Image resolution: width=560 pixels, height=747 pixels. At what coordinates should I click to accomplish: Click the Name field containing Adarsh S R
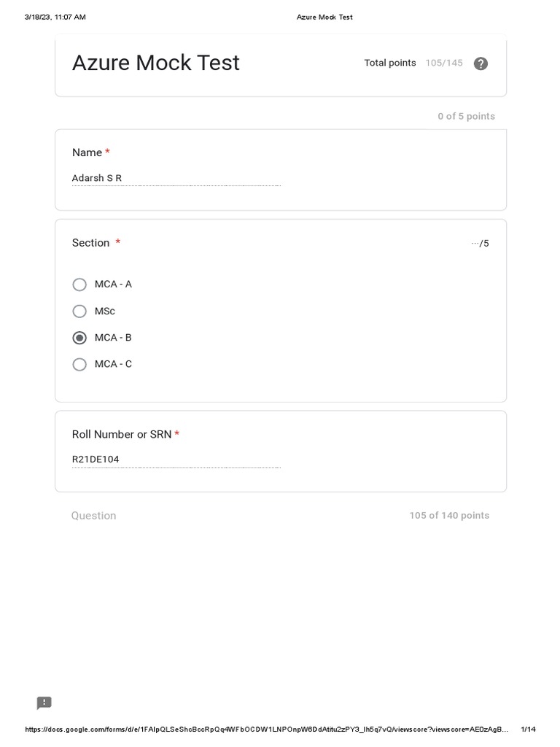(176, 178)
